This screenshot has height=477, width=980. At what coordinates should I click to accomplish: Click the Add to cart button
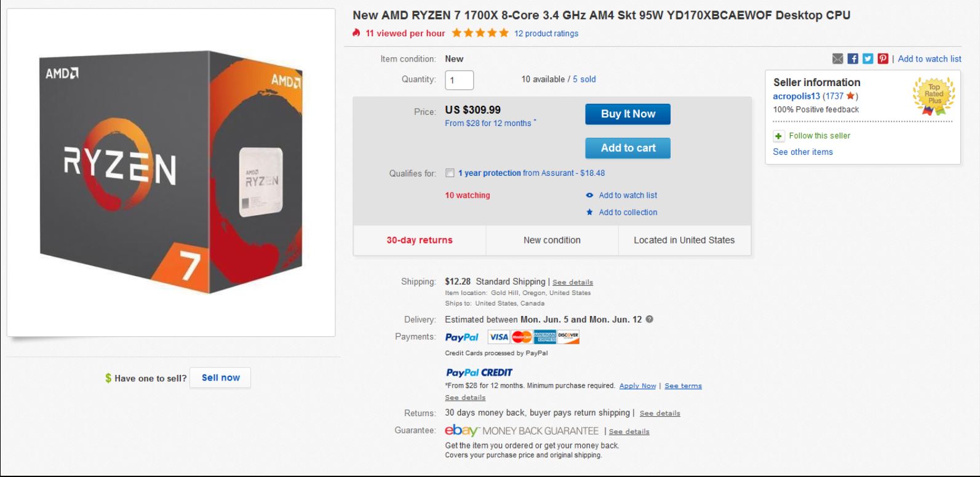(627, 148)
